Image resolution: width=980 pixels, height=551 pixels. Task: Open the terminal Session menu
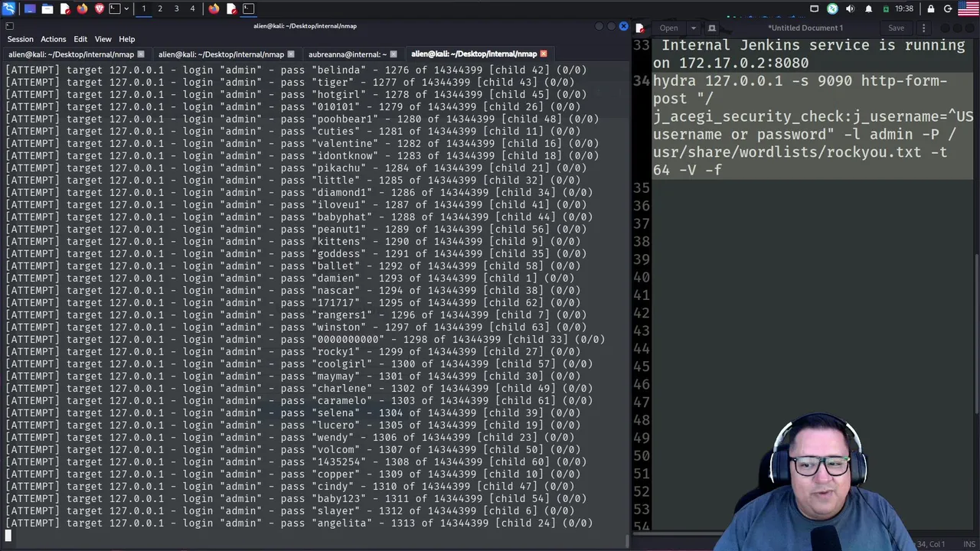(x=21, y=39)
